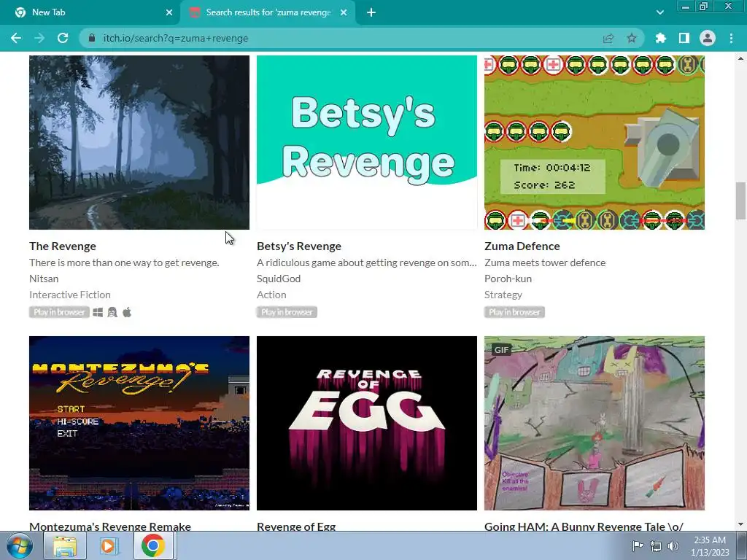Open The Revenge forest thumbnail

(x=139, y=142)
